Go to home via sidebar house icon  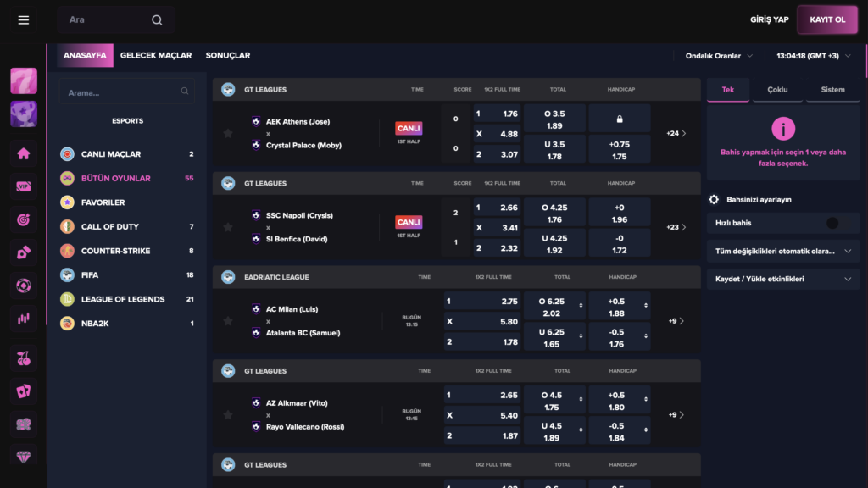coord(24,153)
